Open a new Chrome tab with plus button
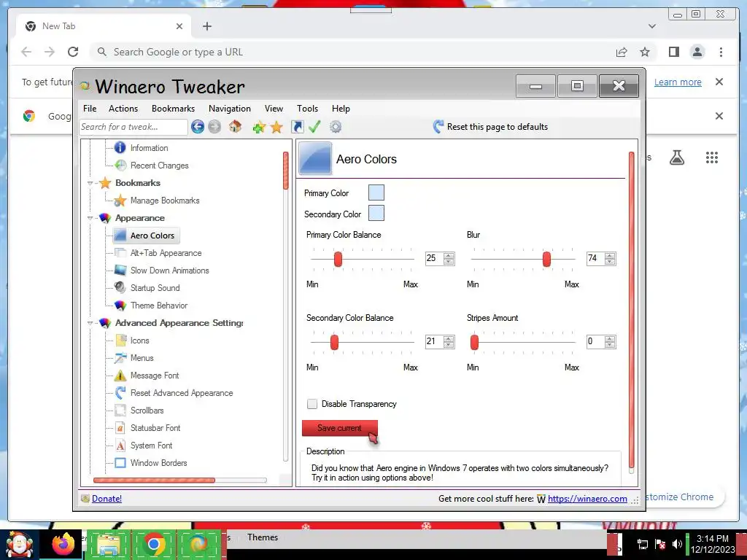 (206, 26)
